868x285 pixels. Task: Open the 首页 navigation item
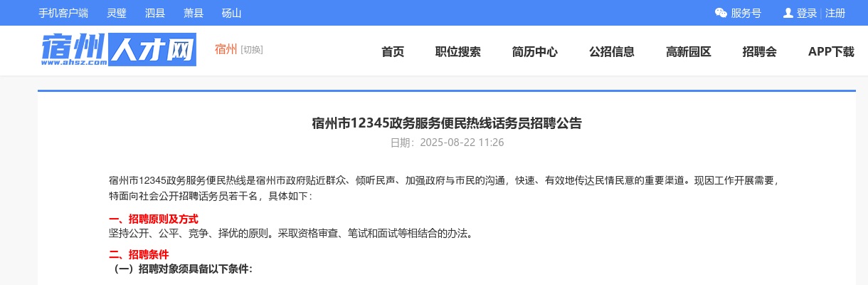[393, 51]
